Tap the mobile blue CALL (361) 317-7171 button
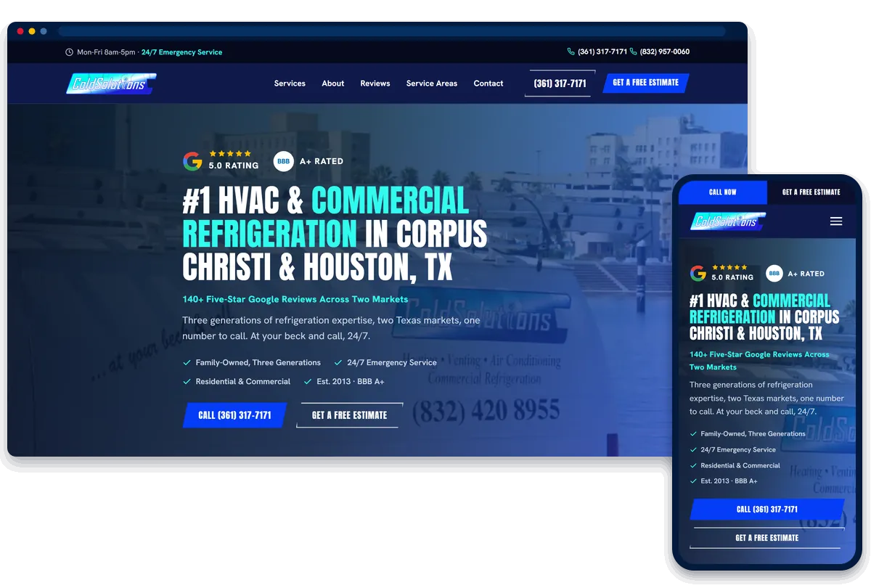This screenshot has width=871, height=588. 767,509
